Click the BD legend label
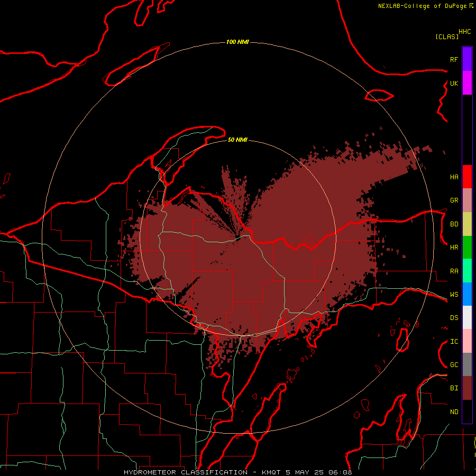 coord(454,224)
